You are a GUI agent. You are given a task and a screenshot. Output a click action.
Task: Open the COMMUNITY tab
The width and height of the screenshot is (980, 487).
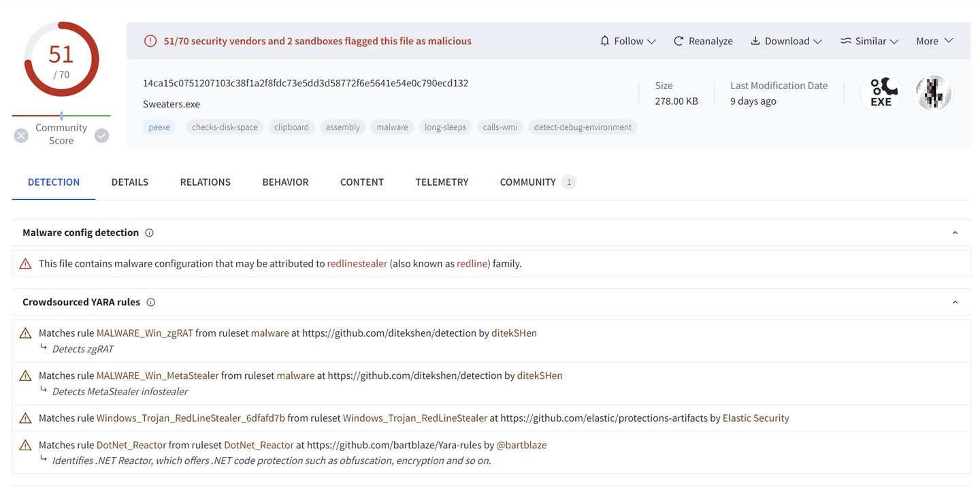pos(528,182)
